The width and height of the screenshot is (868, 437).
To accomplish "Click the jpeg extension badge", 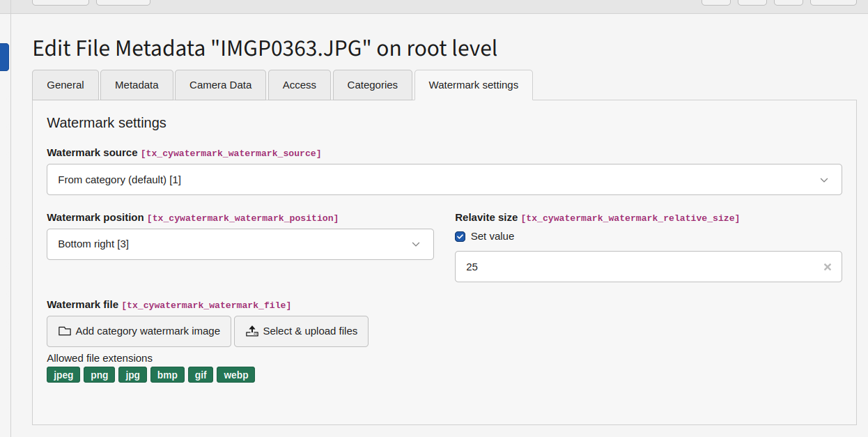I will coord(63,375).
